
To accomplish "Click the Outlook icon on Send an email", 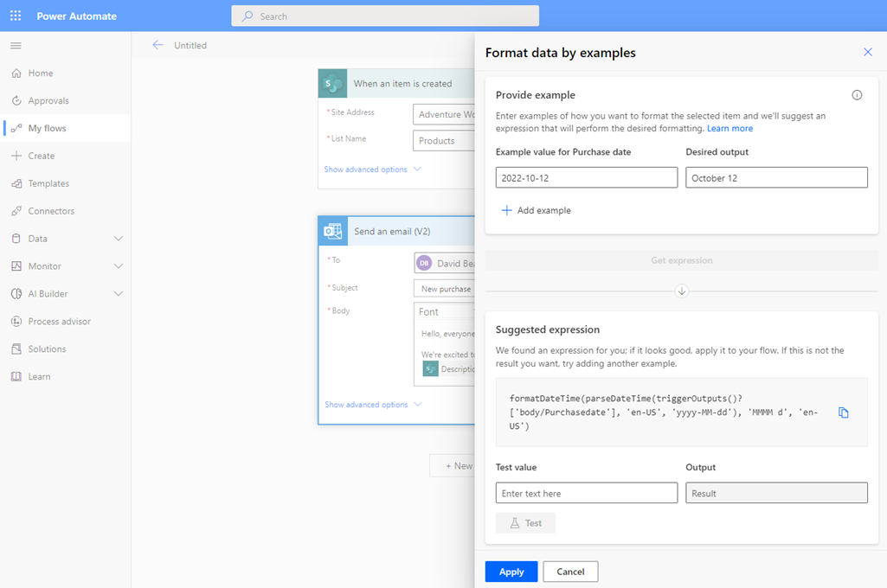I will click(x=333, y=232).
